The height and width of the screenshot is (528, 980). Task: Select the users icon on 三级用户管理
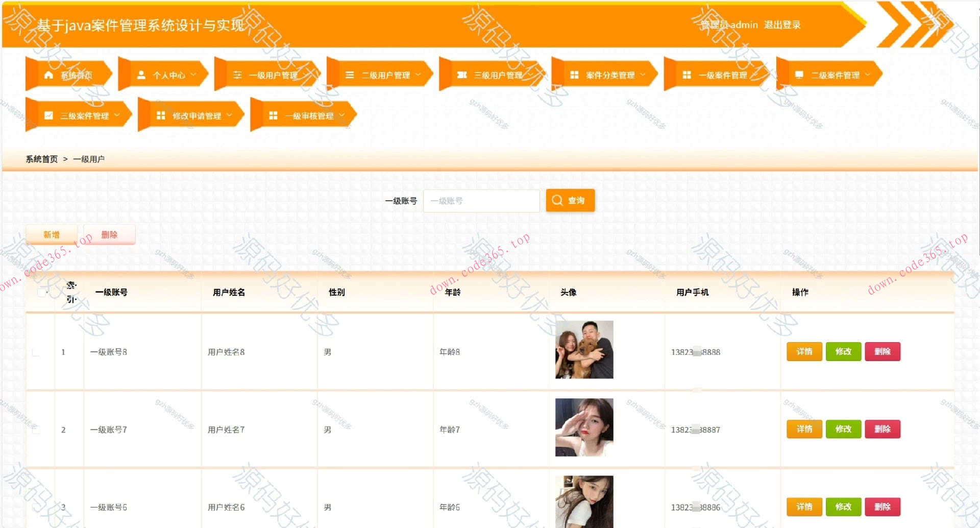click(x=462, y=74)
